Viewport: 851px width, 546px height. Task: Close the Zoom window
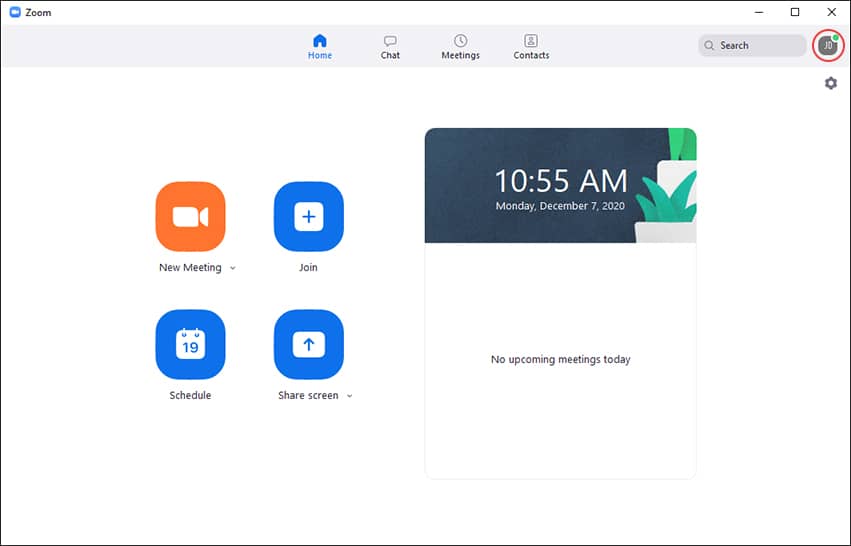click(x=831, y=12)
